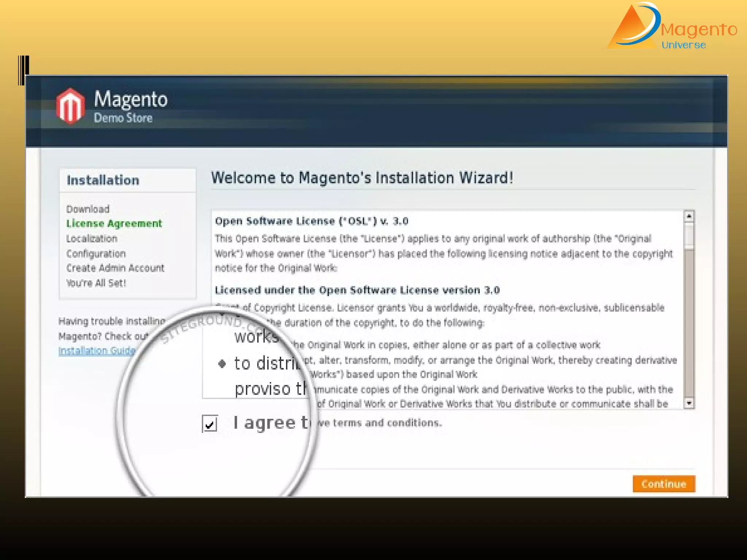747x560 pixels.
Task: Go to Configuration installation step
Action: point(96,254)
